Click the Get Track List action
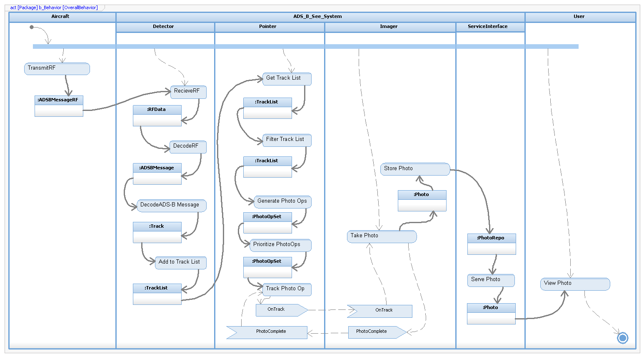 pyautogui.click(x=287, y=79)
